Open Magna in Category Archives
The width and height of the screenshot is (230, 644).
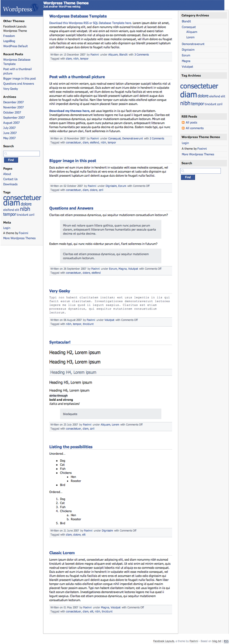(186, 61)
